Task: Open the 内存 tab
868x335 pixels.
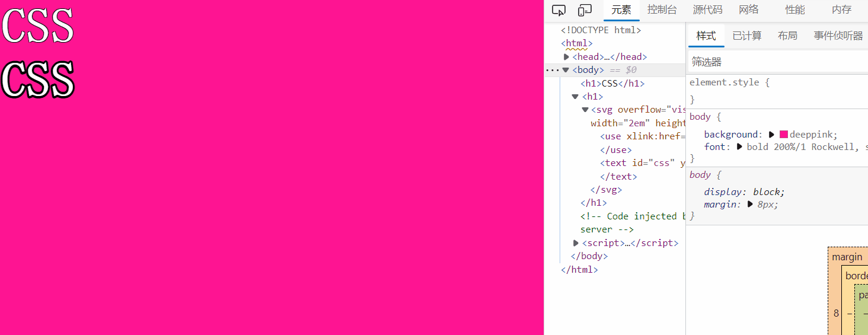Action: [x=841, y=10]
